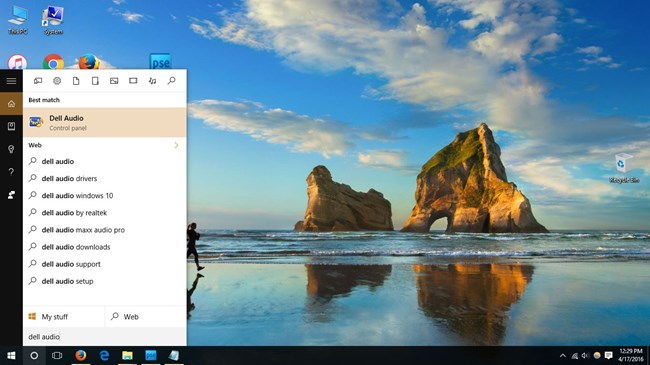Open the volume control in system tray

585,355
